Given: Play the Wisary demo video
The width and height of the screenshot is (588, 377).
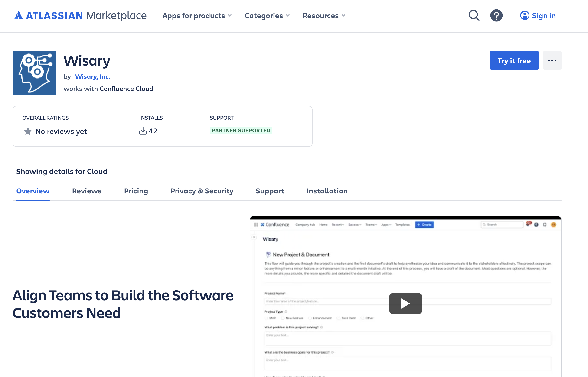Looking at the screenshot, I should tap(405, 303).
